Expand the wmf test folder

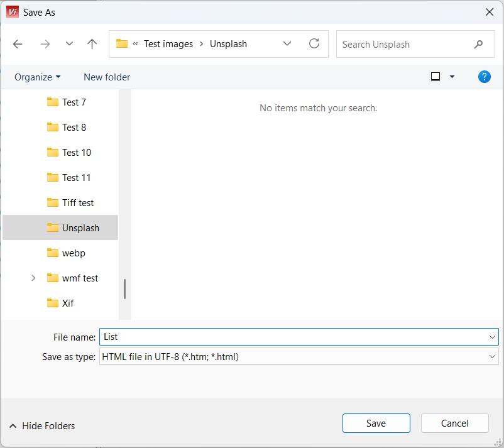tap(34, 278)
